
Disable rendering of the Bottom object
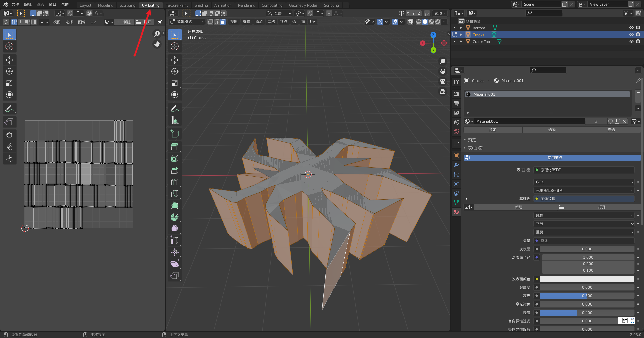click(x=638, y=28)
